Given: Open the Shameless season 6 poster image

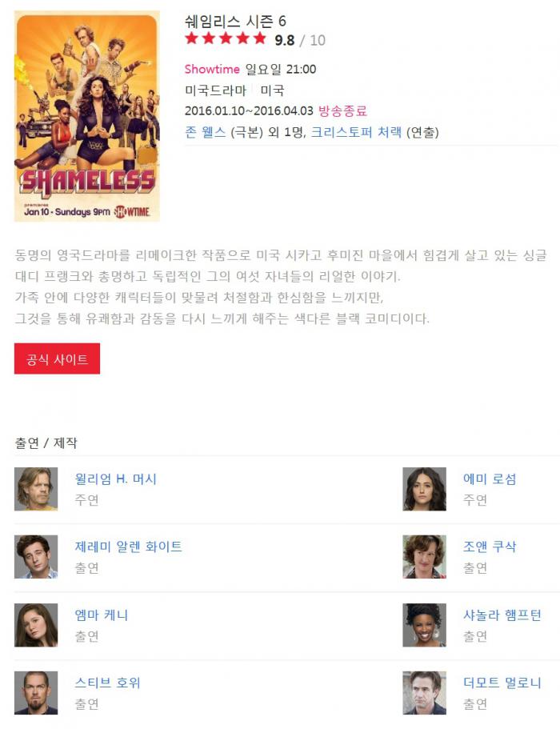Looking at the screenshot, I should (87, 116).
